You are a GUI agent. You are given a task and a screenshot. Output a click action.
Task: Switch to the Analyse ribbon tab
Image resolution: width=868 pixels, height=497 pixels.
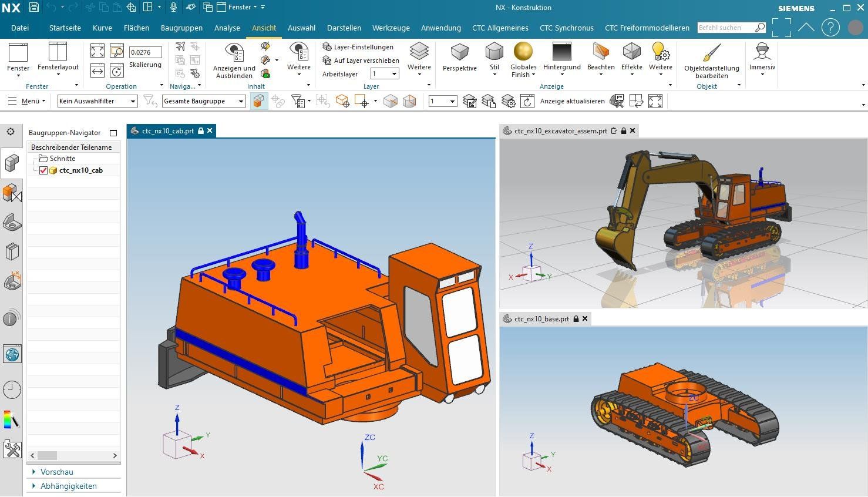(227, 28)
